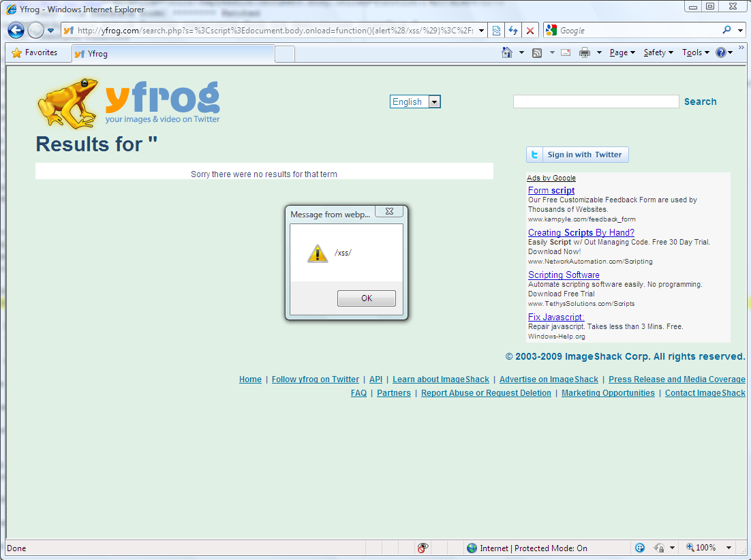This screenshot has height=560, width=751.
Task: Expand the status bar lock icon dropdown
Action: pos(673,548)
